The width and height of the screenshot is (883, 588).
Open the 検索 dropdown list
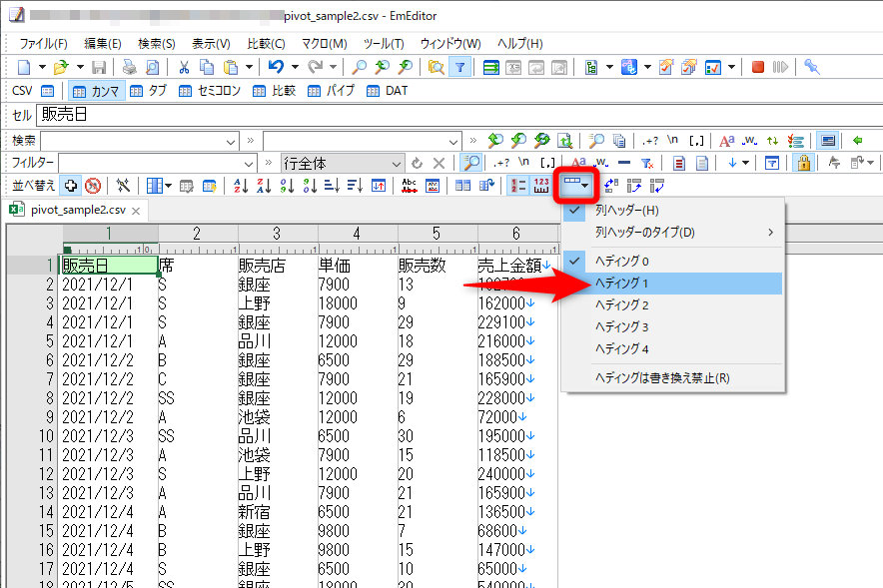coord(232,140)
